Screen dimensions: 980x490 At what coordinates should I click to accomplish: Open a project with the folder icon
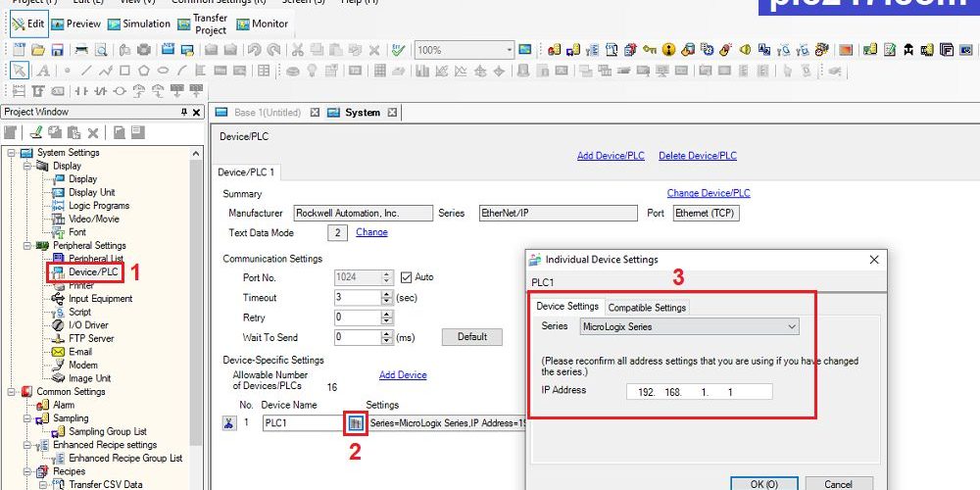coord(38,49)
